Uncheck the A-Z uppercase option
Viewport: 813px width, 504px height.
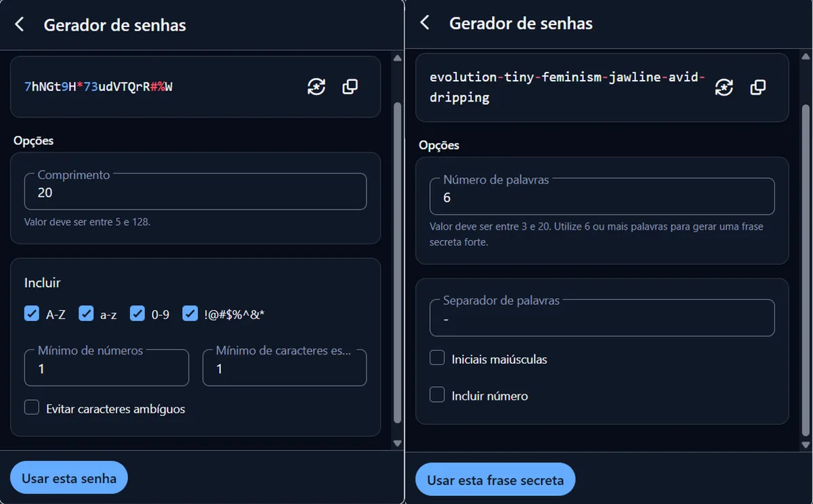point(31,313)
